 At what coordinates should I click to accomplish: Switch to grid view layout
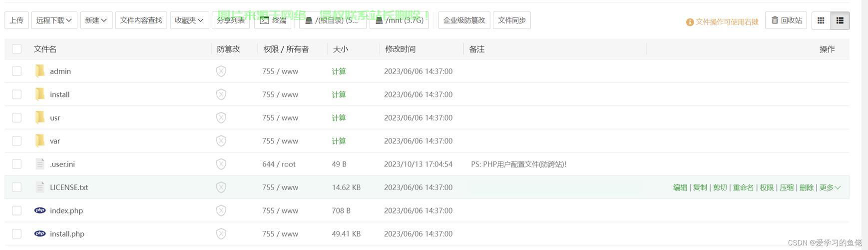(x=821, y=20)
